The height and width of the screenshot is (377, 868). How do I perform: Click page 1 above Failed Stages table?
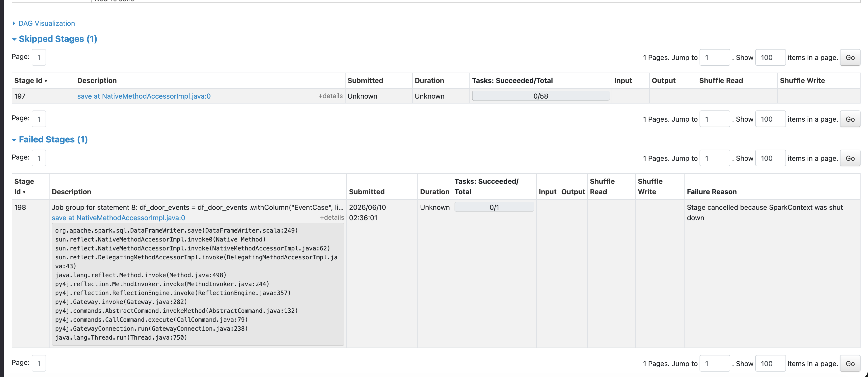(x=39, y=158)
